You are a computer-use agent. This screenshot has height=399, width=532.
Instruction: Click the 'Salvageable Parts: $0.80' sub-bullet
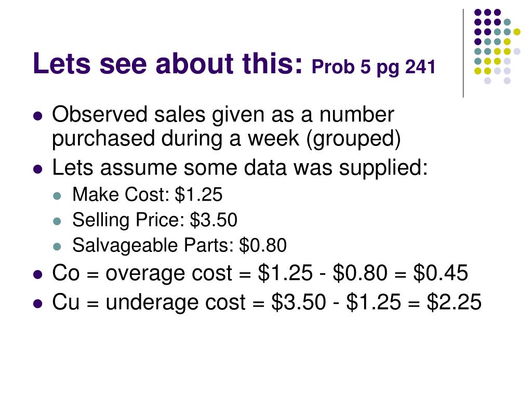179,245
